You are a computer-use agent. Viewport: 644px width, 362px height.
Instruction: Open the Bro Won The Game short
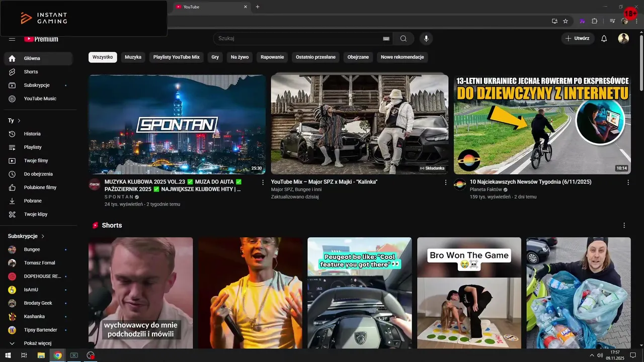click(x=469, y=293)
